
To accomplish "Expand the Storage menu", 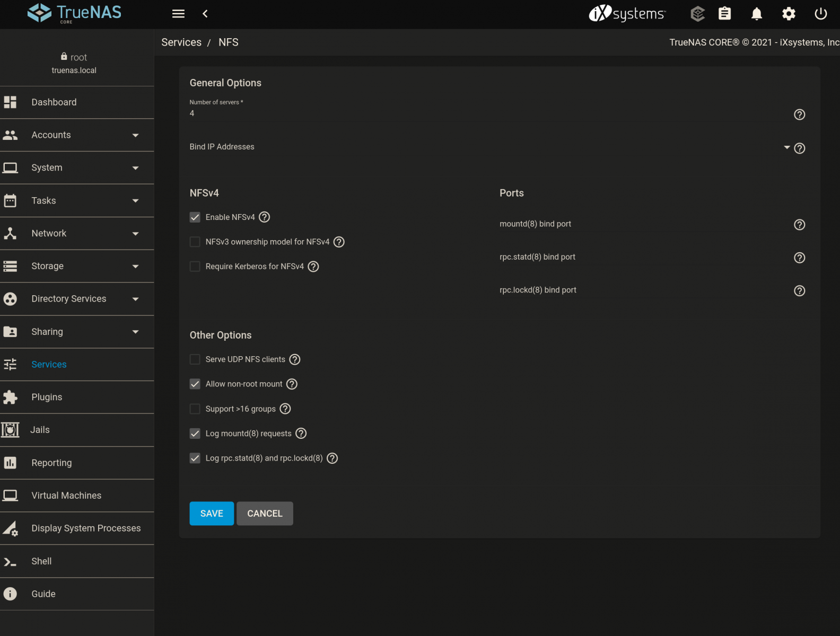I will click(x=77, y=266).
